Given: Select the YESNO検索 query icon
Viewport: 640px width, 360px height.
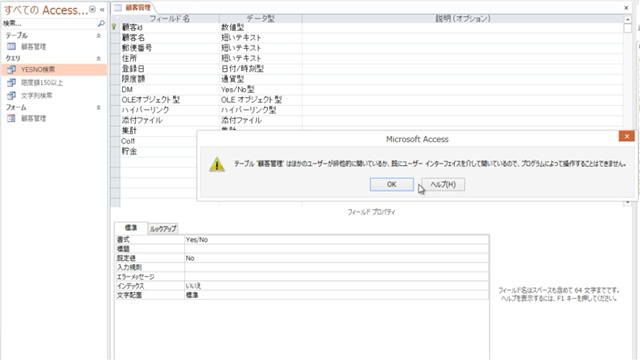Looking at the screenshot, I should 11,70.
